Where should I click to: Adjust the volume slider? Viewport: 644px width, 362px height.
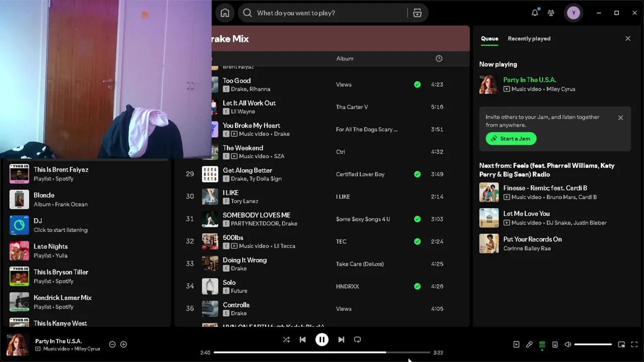[x=593, y=344]
